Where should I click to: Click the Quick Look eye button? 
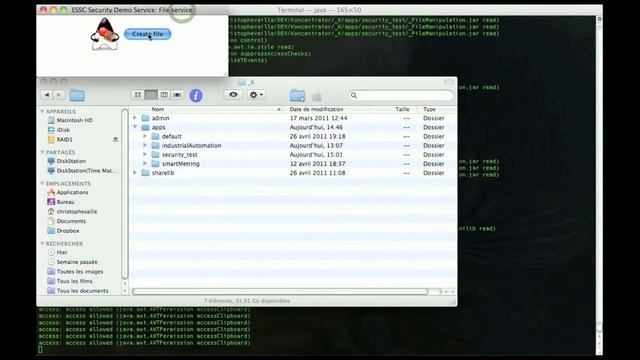pos(233,95)
